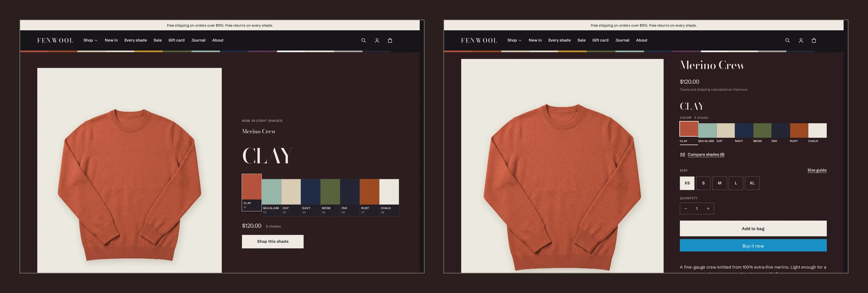This screenshot has width=868, height=293.
Task: Select size L
Action: click(x=735, y=183)
